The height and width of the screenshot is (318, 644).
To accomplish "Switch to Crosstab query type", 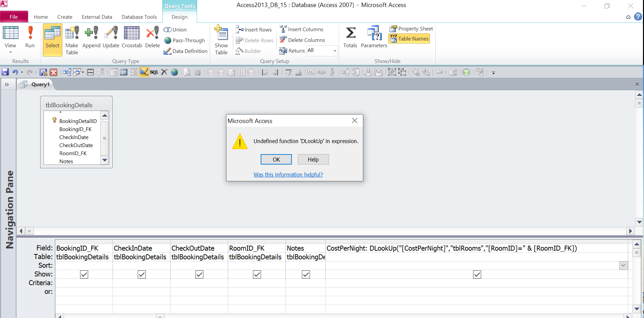I will pyautogui.click(x=132, y=37).
